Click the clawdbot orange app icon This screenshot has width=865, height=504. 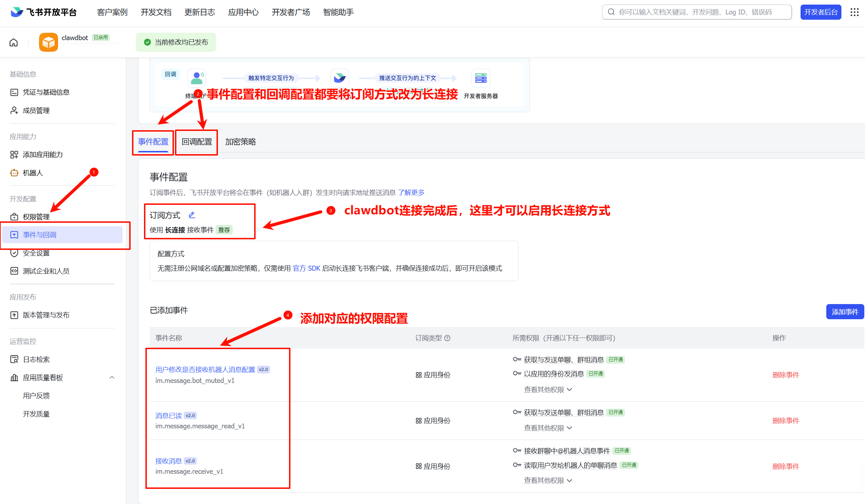[49, 43]
